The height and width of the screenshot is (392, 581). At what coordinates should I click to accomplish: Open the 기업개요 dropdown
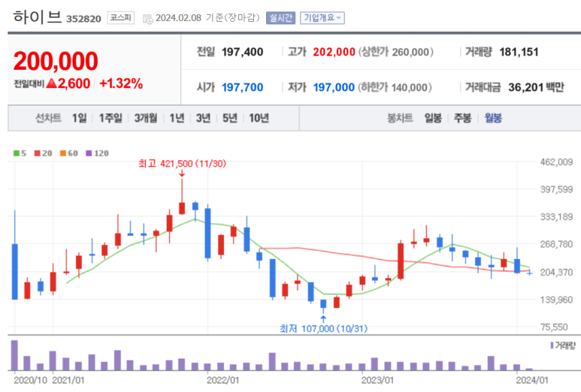322,18
